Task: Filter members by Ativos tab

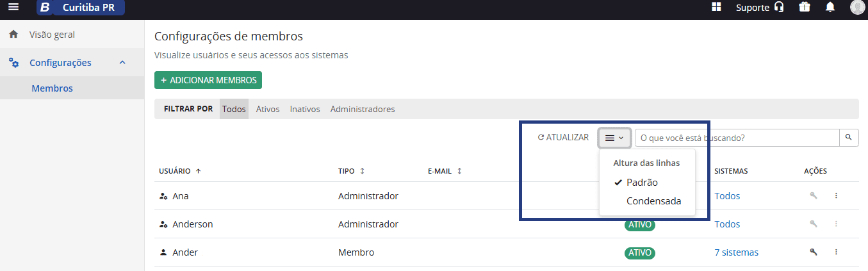Action: point(268,109)
